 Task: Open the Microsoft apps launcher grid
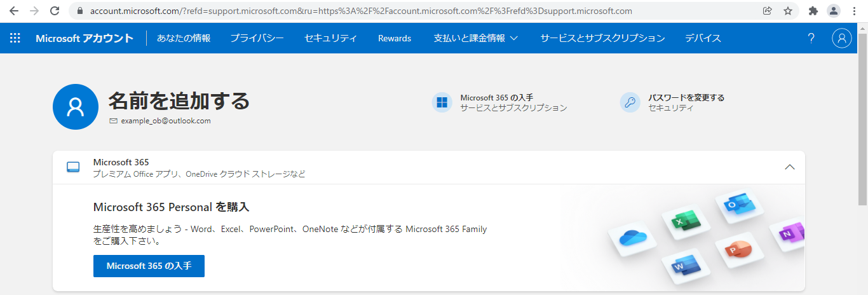[15, 38]
